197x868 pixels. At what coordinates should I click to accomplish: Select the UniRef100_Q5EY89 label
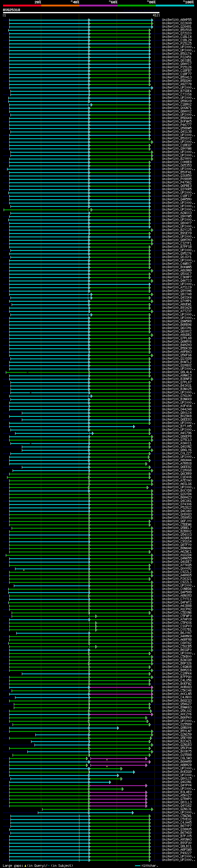(177, 737)
